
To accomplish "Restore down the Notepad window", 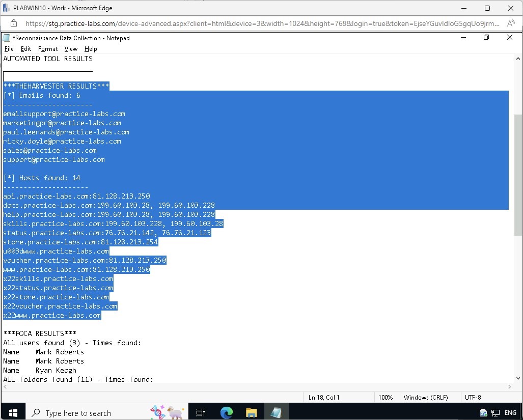I will [x=486, y=38].
